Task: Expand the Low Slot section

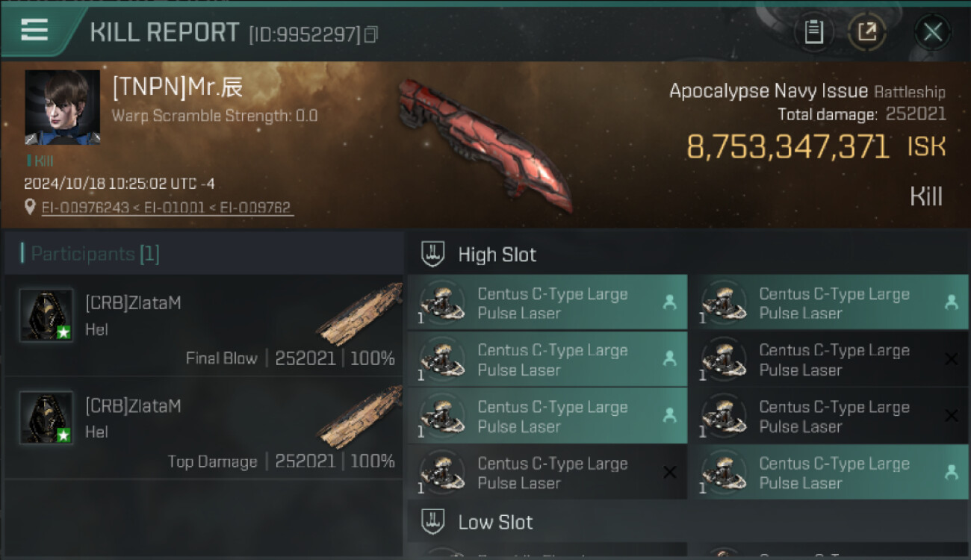Action: 495,522
